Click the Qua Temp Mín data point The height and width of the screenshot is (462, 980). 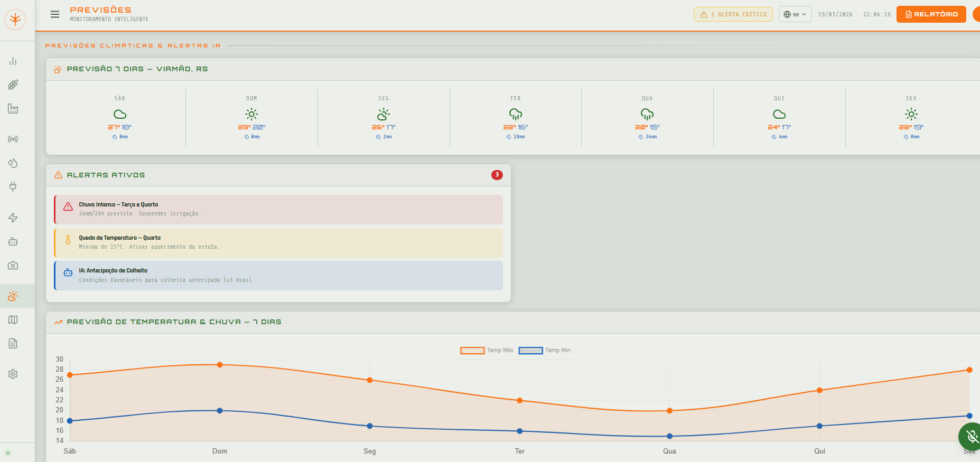coord(670,436)
